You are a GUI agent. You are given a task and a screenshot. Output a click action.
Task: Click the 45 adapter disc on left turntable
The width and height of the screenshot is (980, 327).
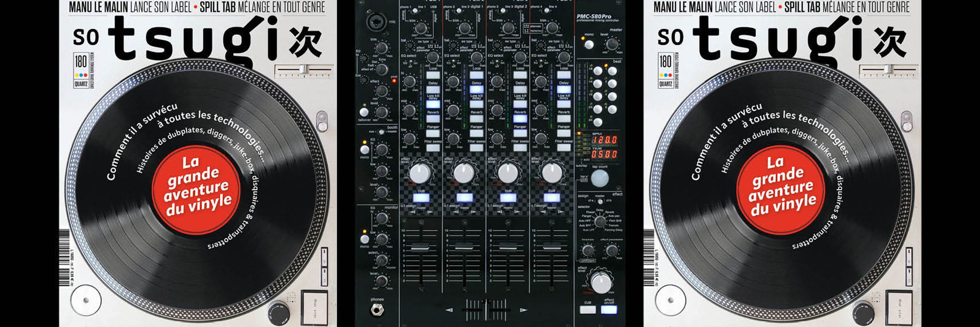point(86,300)
